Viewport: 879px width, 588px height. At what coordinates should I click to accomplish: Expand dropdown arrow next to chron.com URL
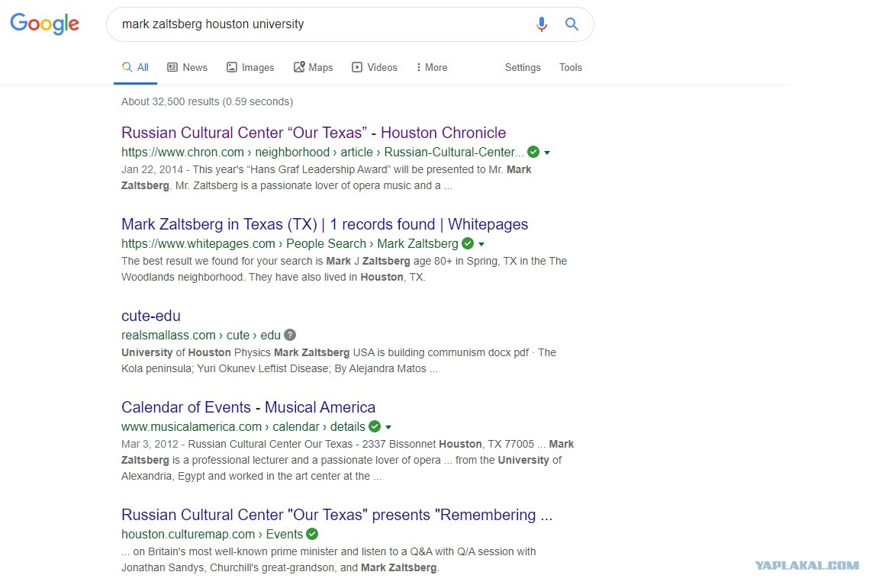click(x=547, y=153)
